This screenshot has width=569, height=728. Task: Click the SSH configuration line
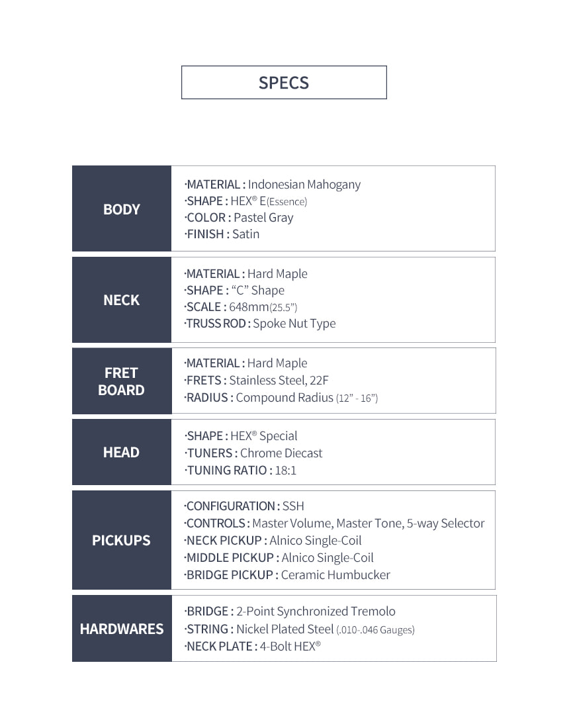pyautogui.click(x=244, y=506)
